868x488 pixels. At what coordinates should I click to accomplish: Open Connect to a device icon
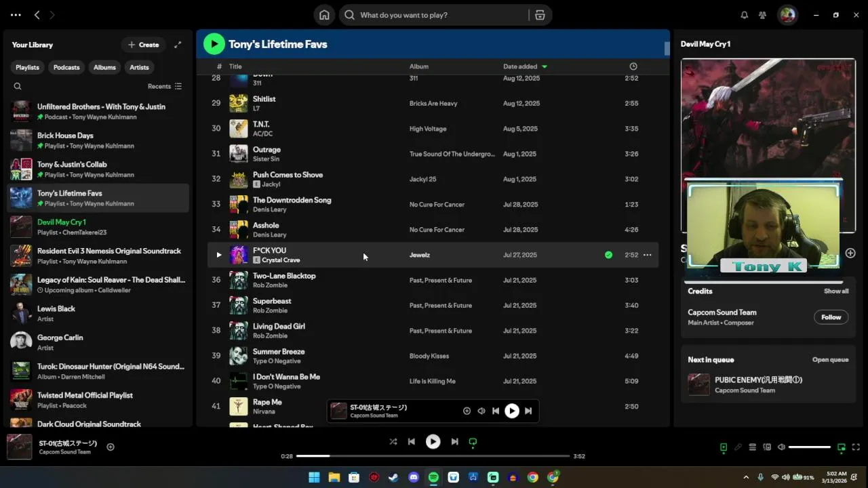[x=767, y=447]
